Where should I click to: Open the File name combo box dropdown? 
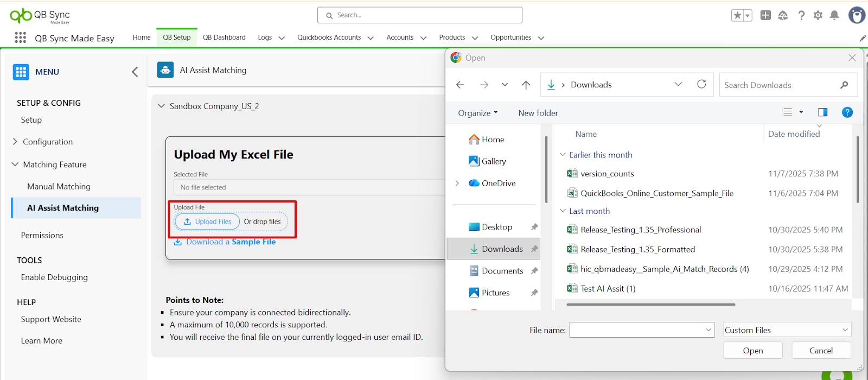point(709,330)
